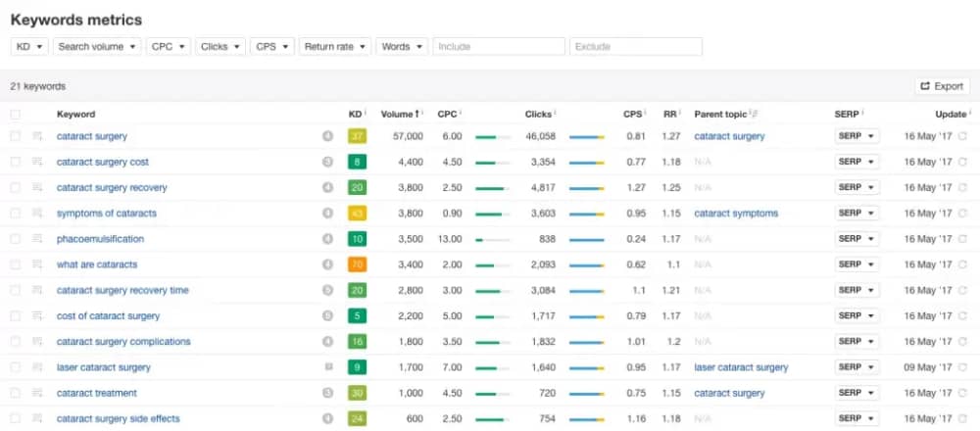Screen dimensions: 980x431
Task: Click the Include keywords input field
Action: [x=499, y=46]
